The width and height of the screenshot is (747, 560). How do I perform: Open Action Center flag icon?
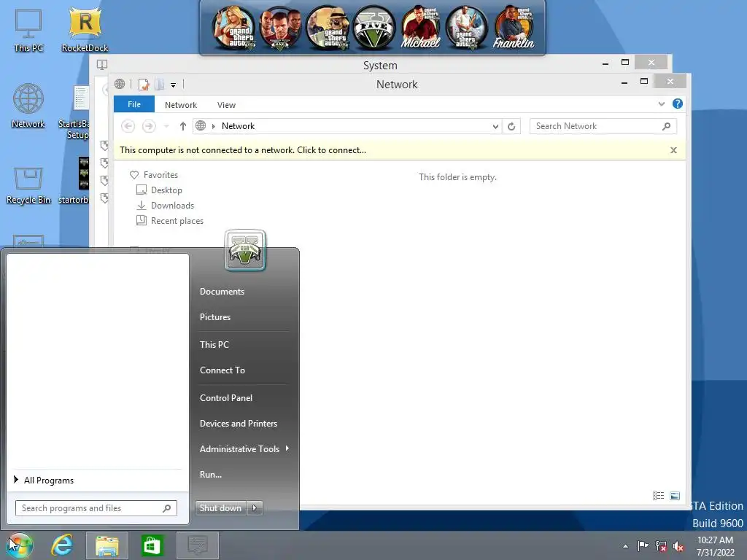pos(643,545)
